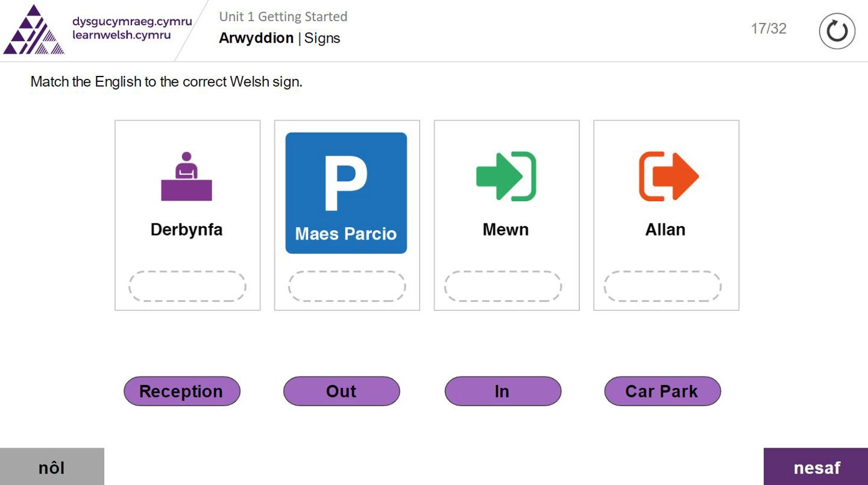Click the blue Maes Parcio parking sign

[x=346, y=193]
